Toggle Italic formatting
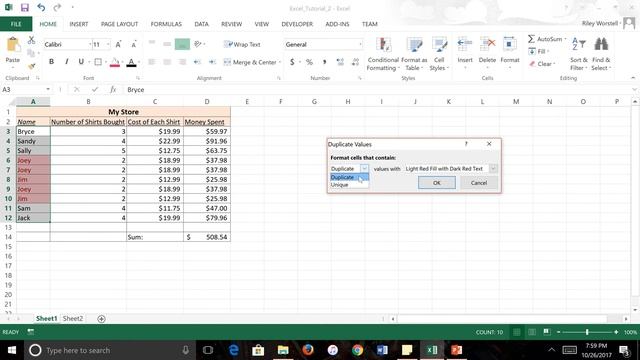 tap(66, 62)
